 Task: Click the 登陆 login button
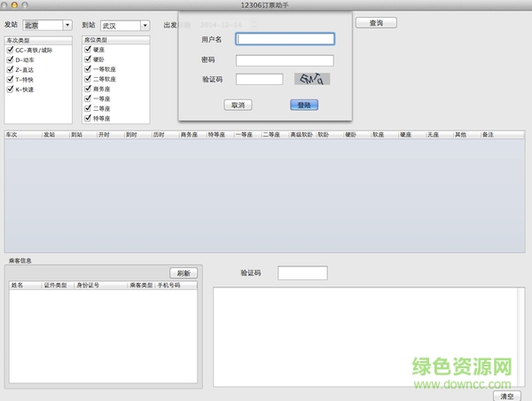point(304,105)
